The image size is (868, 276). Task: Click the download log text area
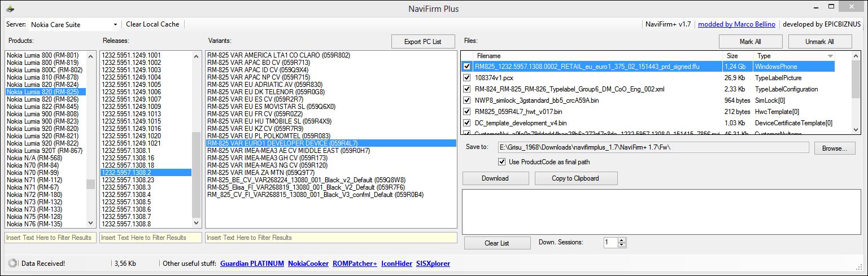tap(661, 211)
